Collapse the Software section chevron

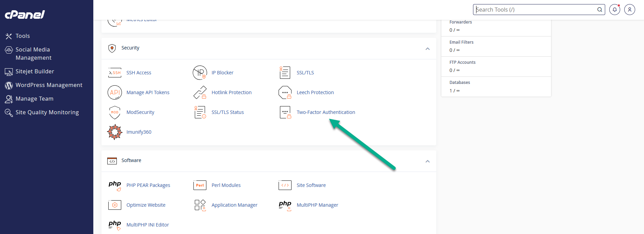[x=427, y=161]
